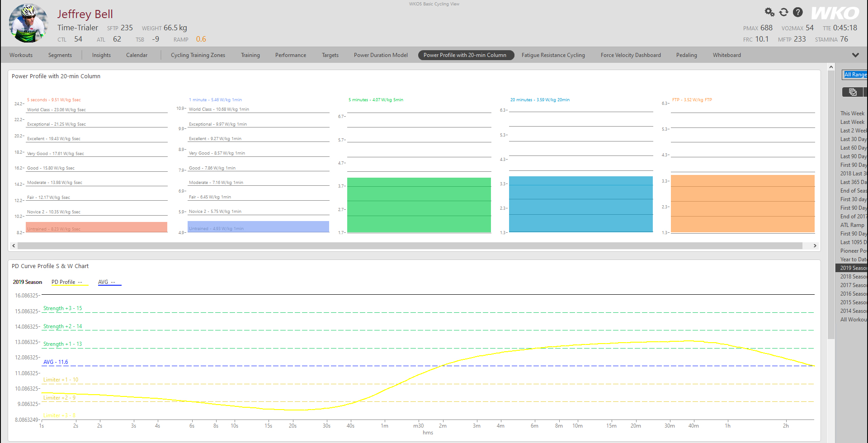
Task: Choose ATL Ramp range
Action: point(852,225)
